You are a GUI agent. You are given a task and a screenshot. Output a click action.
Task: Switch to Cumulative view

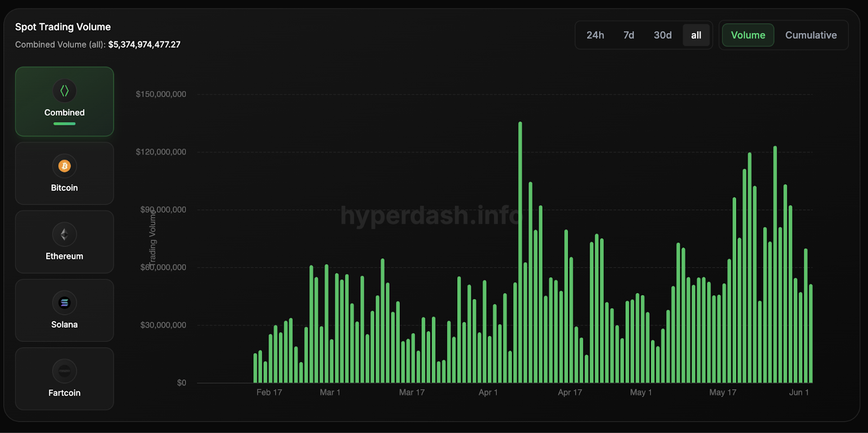pyautogui.click(x=811, y=35)
